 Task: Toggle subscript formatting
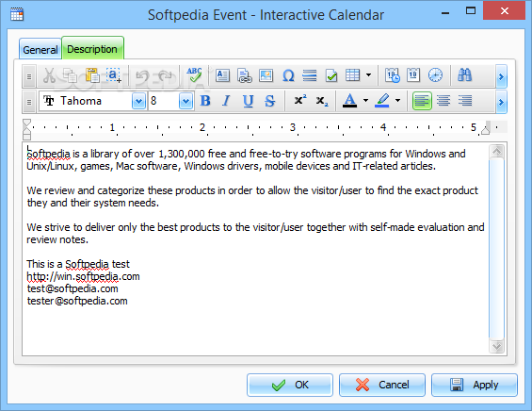tap(322, 101)
